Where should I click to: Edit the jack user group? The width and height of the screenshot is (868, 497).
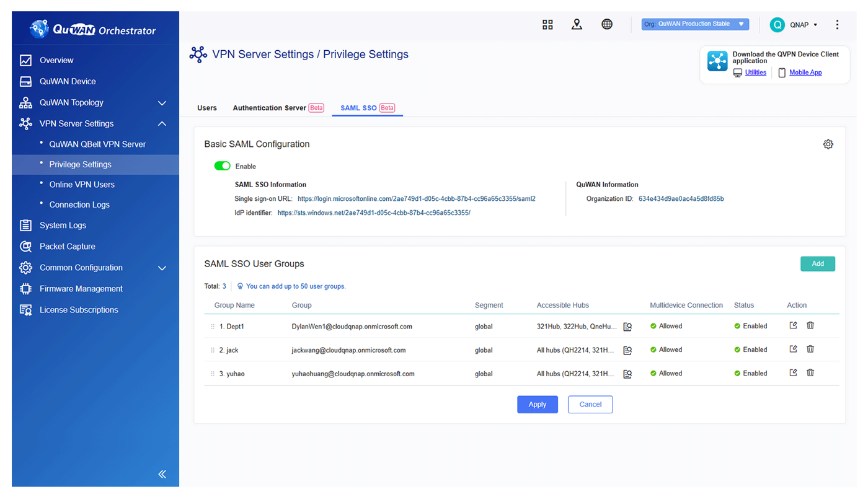click(793, 349)
